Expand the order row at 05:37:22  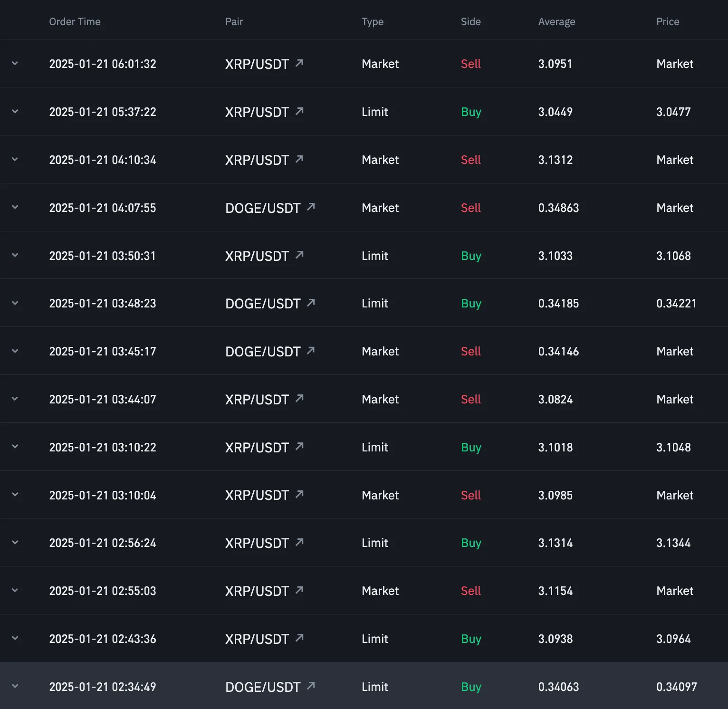pos(15,111)
